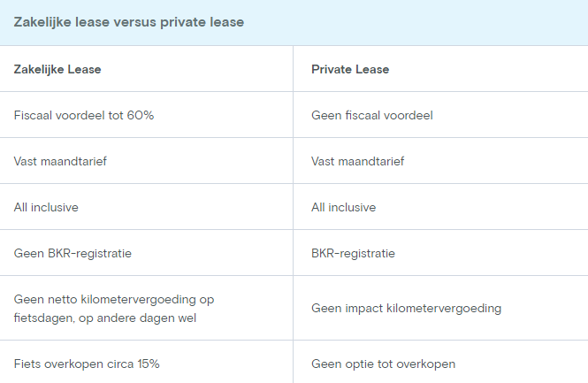The image size is (588, 383).
Task: Select the 'Geen optie tot overkopen' cell
Action: click(384, 364)
